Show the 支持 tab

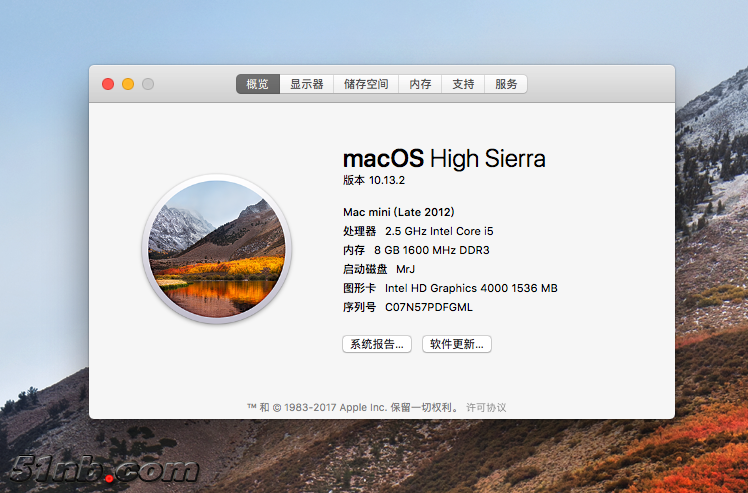(463, 85)
